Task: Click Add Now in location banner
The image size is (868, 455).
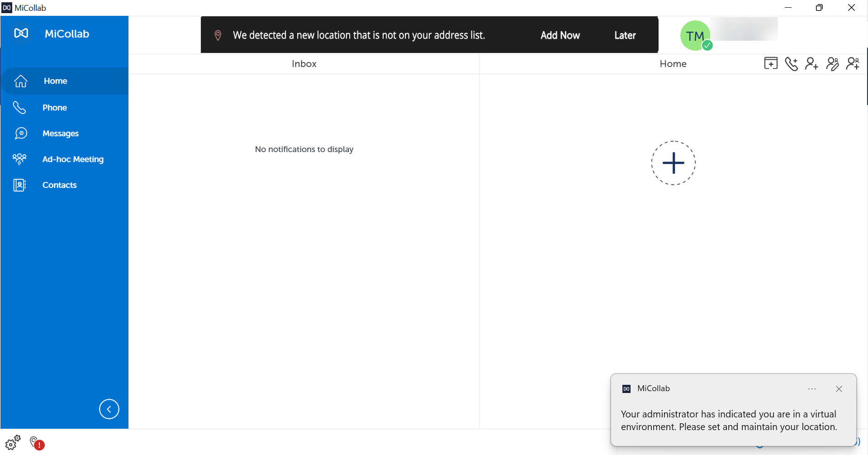Action: coord(560,35)
